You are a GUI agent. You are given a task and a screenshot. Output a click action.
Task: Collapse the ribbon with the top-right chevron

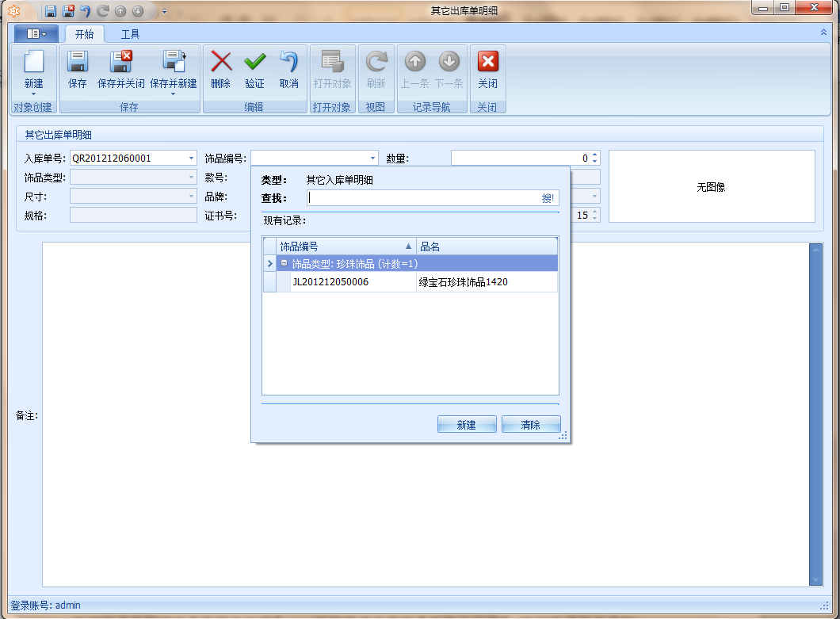pyautogui.click(x=823, y=32)
